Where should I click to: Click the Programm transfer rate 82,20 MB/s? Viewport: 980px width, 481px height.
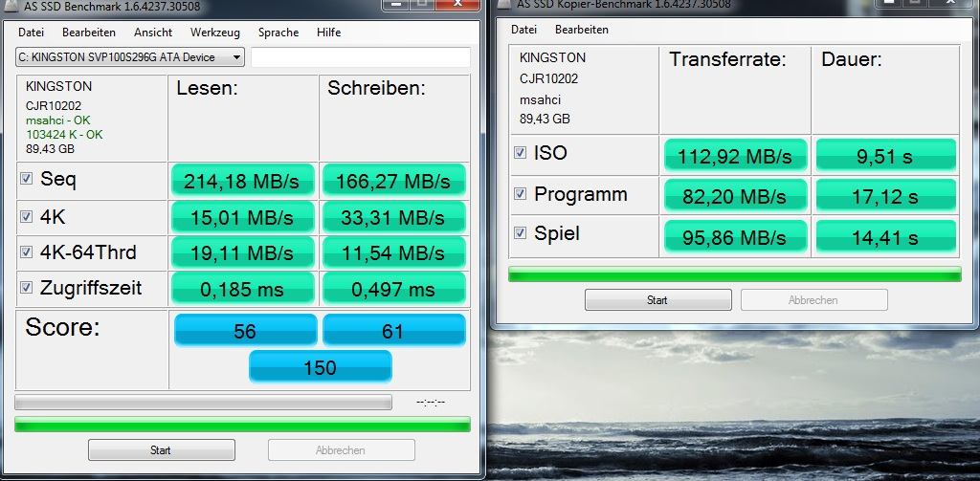(x=735, y=196)
